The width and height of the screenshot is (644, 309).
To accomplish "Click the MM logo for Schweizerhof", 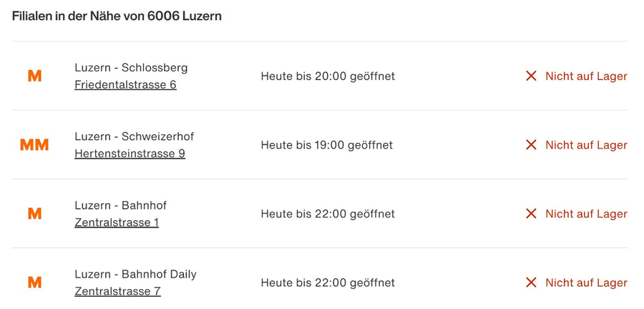I will click(34, 145).
